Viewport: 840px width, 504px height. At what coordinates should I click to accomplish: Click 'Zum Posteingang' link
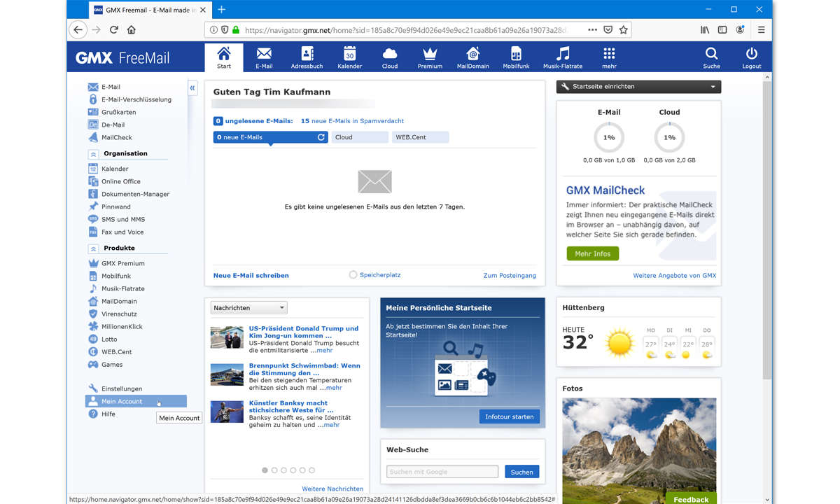coord(510,275)
